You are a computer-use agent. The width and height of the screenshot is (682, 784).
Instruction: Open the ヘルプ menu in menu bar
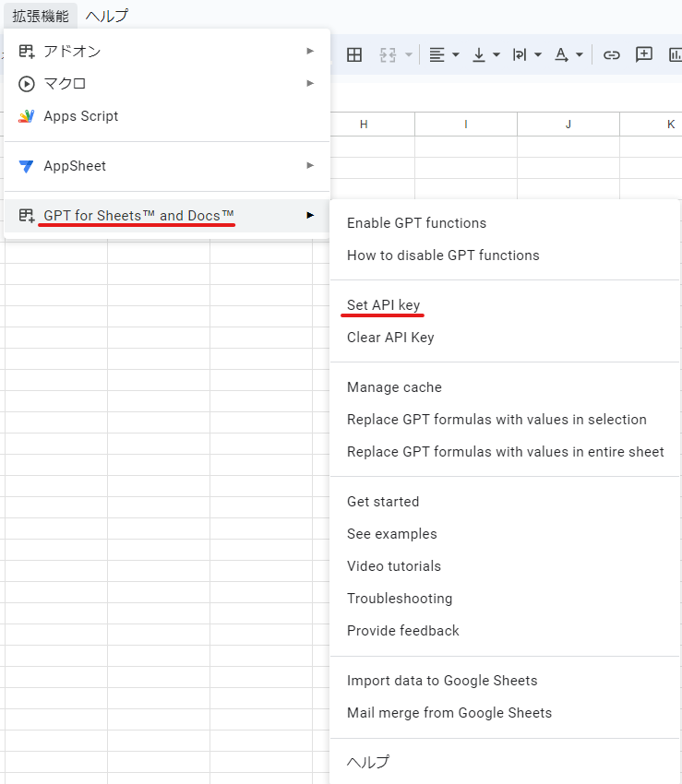click(106, 16)
